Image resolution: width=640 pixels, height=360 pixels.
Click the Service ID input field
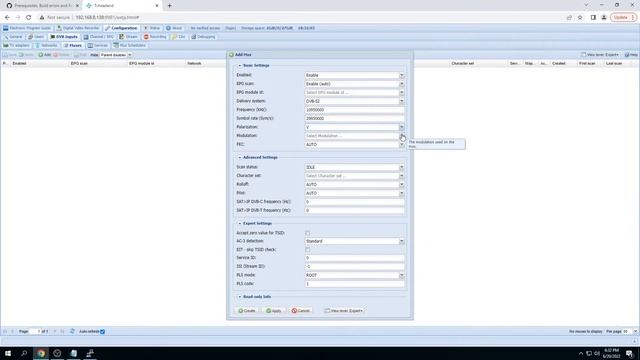(354, 258)
